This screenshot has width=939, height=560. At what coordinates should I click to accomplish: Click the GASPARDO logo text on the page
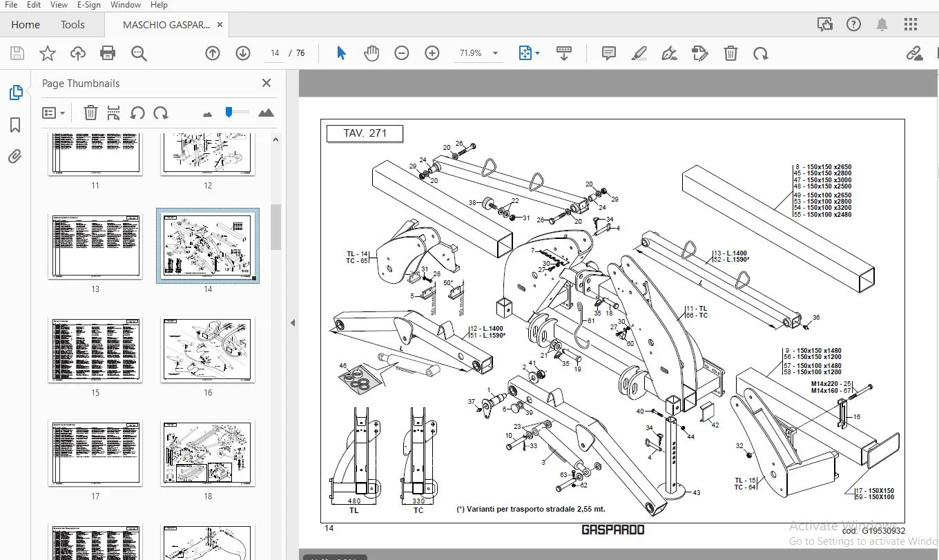612,530
